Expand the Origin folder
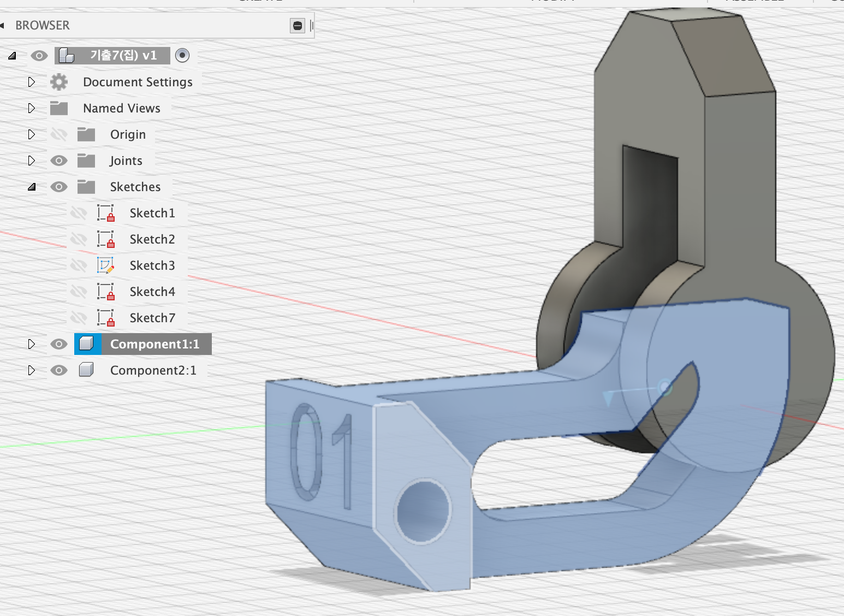The image size is (844, 616). tap(32, 134)
